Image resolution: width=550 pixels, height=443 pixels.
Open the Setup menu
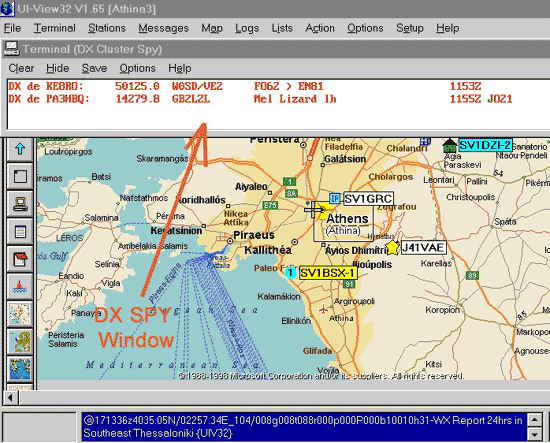[410, 28]
